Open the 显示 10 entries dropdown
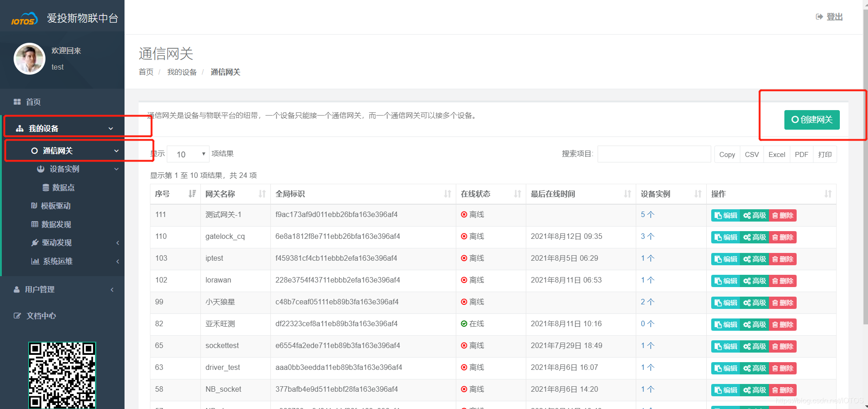This screenshot has width=868, height=409. (x=188, y=154)
